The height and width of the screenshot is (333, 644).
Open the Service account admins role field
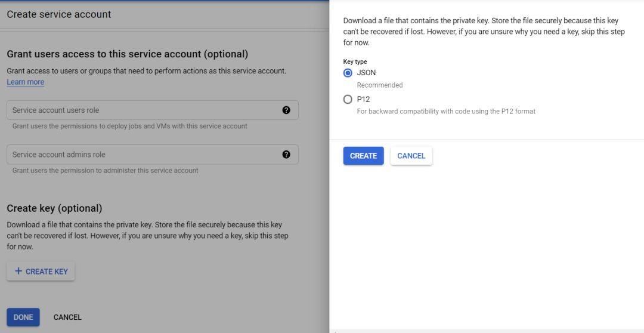pyautogui.click(x=143, y=155)
